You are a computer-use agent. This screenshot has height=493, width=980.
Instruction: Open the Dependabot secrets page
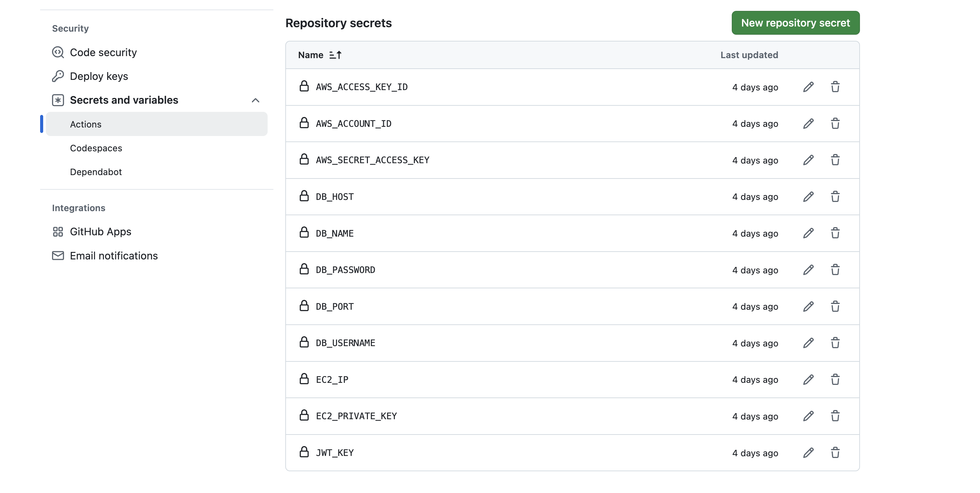click(x=96, y=172)
